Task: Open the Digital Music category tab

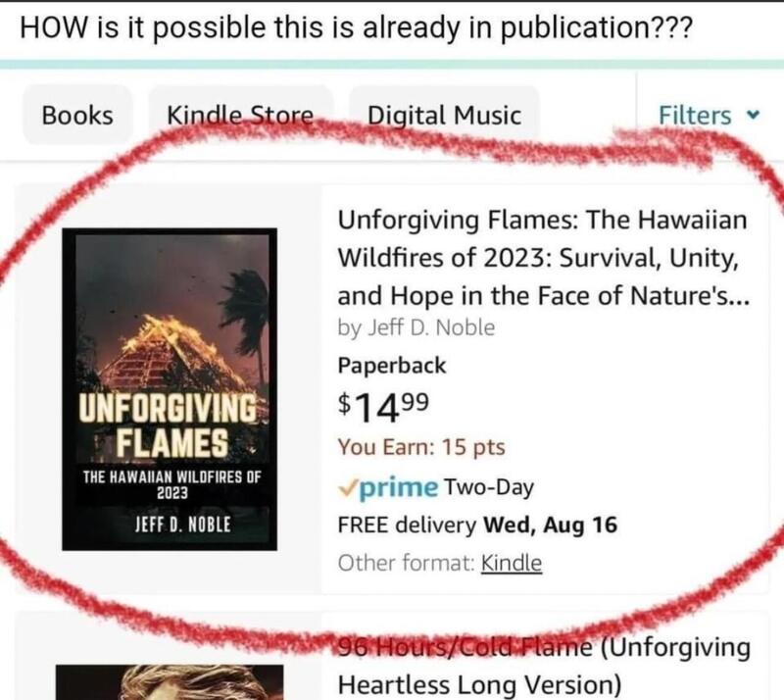Action: [444, 115]
